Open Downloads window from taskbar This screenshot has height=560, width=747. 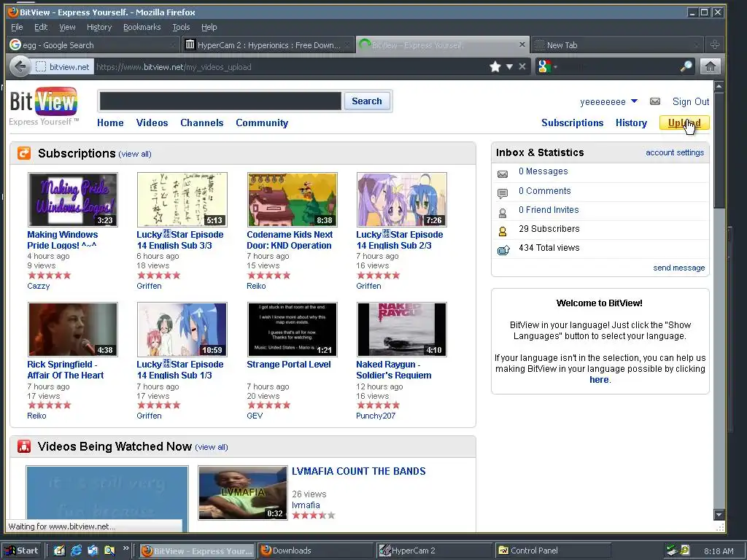click(316, 551)
